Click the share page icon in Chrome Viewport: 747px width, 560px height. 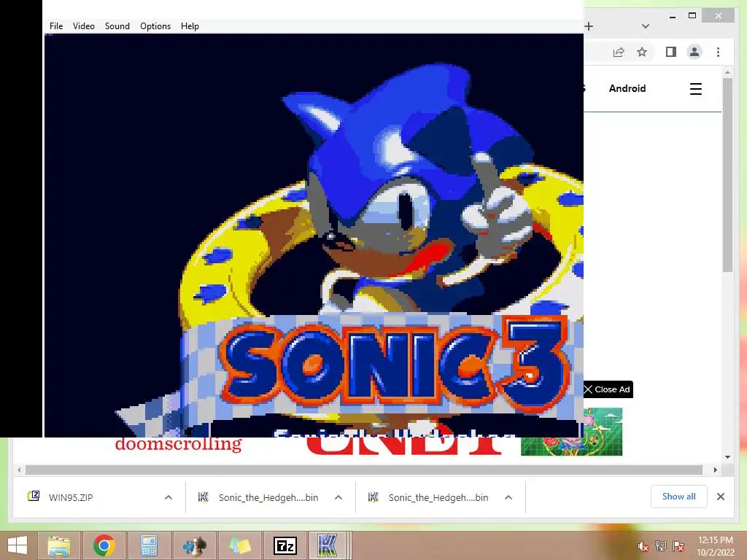(x=619, y=52)
